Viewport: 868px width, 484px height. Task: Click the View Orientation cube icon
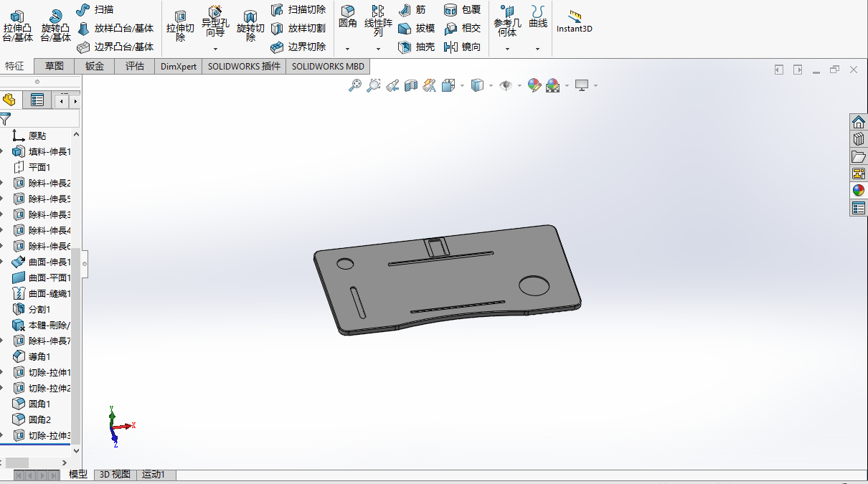click(448, 85)
